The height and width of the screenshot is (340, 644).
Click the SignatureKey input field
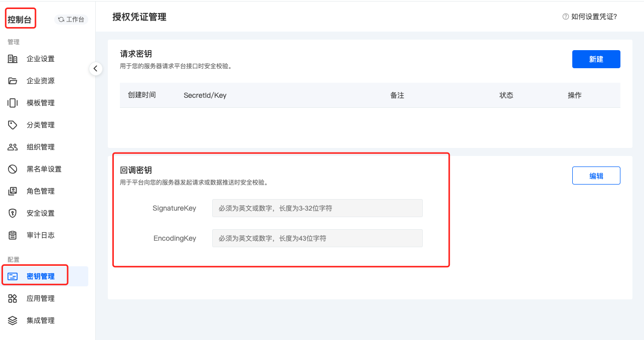pyautogui.click(x=317, y=208)
